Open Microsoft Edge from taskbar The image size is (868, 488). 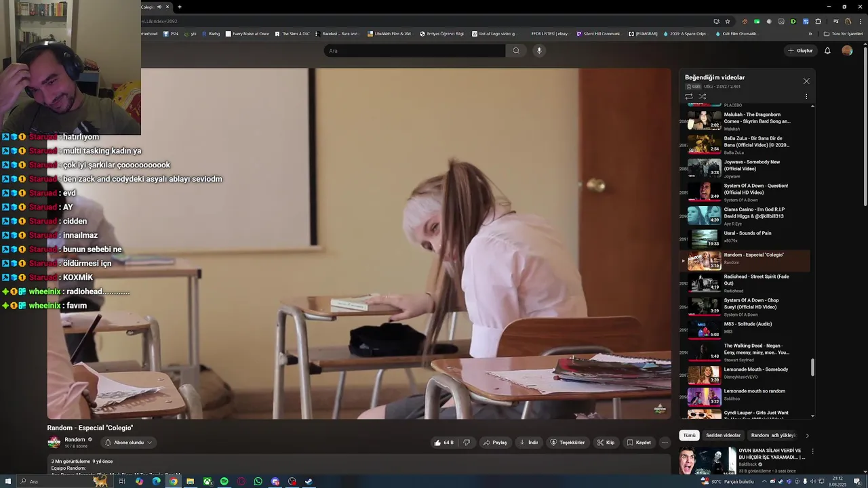coord(156,481)
